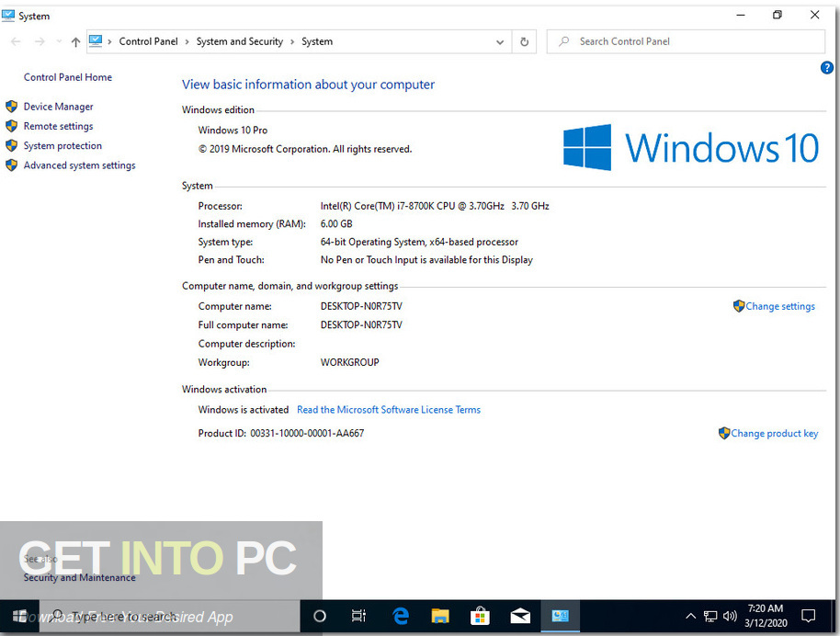Click the help question mark icon
Screen dimensions: 840x636
point(826,67)
